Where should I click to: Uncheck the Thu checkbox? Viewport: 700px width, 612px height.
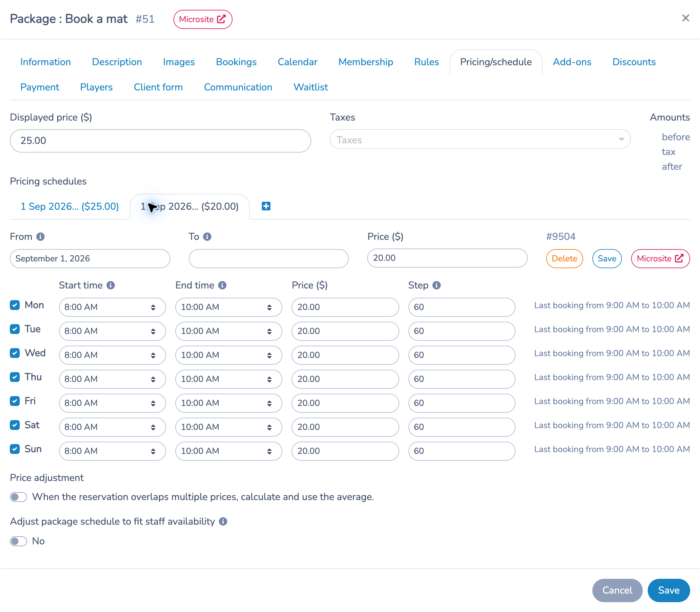tap(15, 377)
